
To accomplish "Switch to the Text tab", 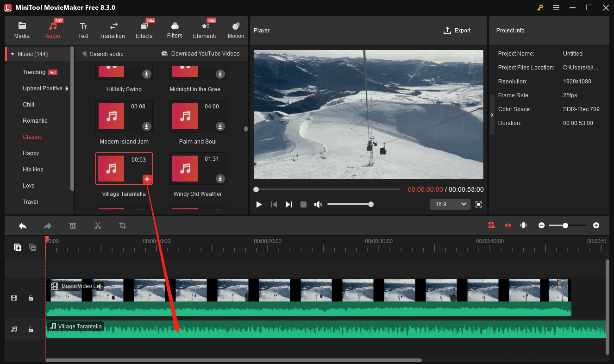I will (x=83, y=31).
